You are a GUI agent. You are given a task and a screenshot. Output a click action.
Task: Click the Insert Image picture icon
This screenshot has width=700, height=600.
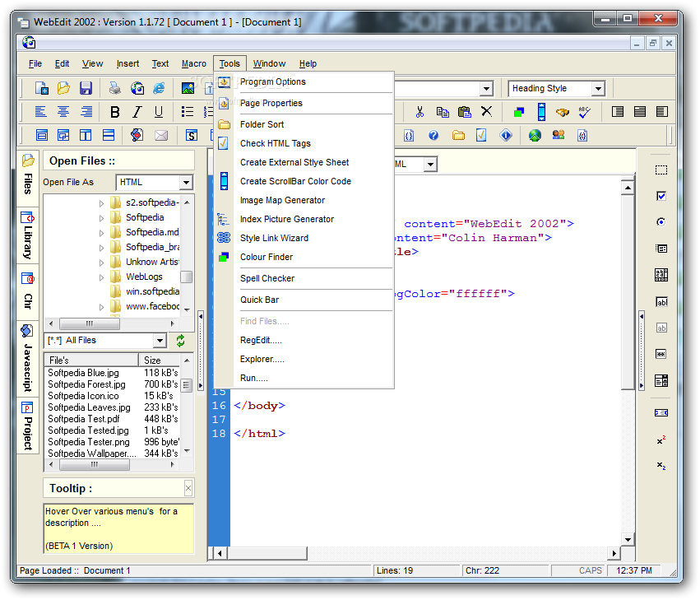point(188,88)
